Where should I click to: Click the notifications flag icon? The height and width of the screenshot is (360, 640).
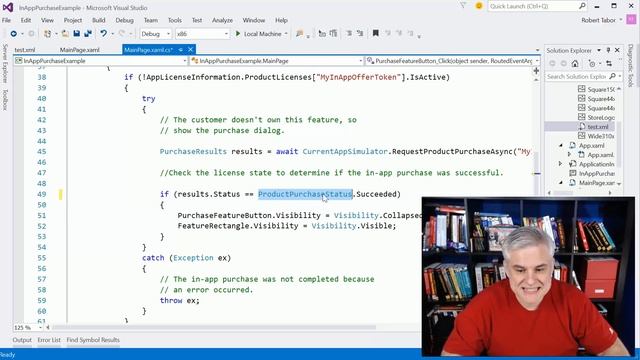point(463,6)
